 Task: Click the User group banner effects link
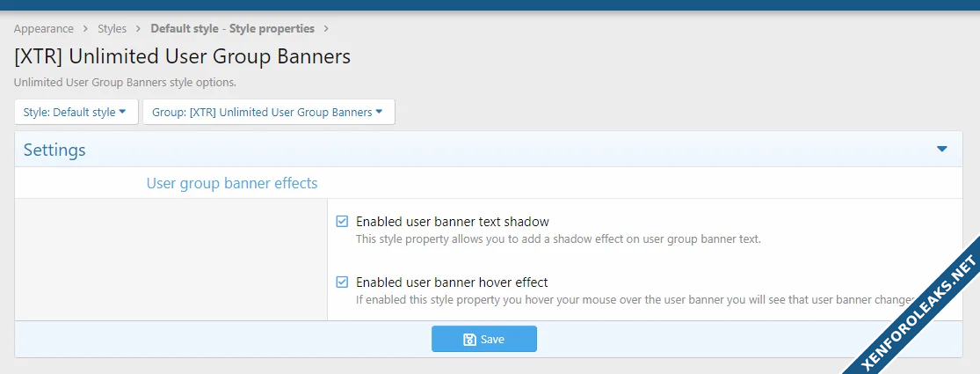click(x=232, y=184)
